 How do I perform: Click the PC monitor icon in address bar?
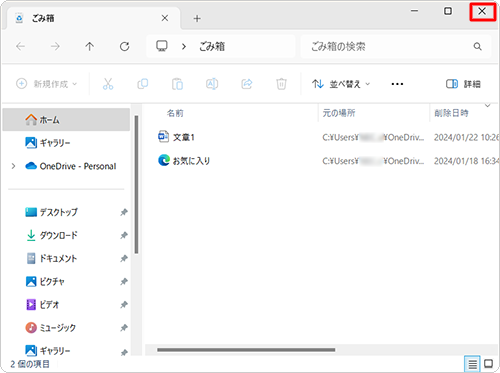click(x=162, y=46)
